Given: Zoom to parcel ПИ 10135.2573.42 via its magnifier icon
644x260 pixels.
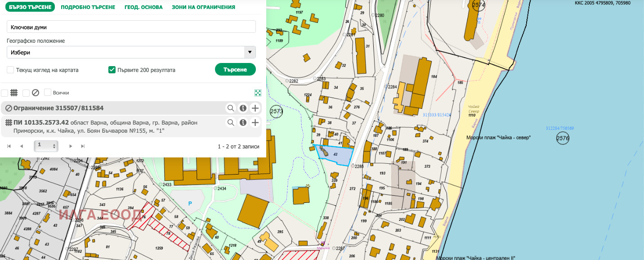Looking at the screenshot, I should (231, 123).
